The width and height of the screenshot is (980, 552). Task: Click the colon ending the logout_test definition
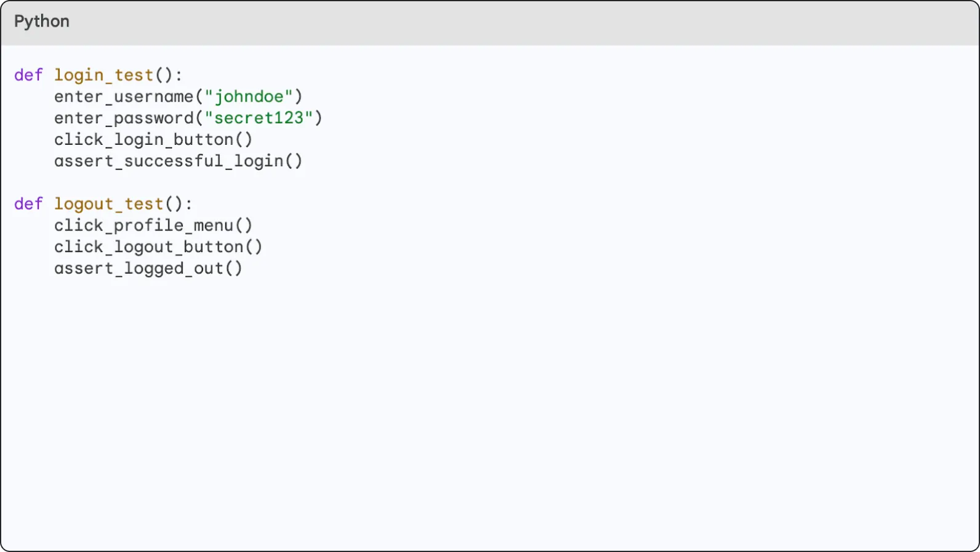[188, 204]
